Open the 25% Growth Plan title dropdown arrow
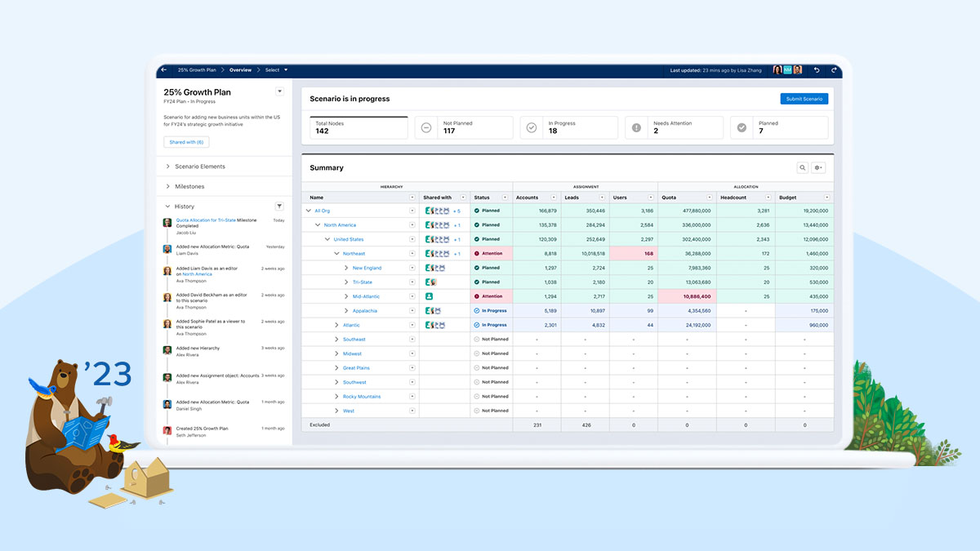The image size is (980, 551). 280,91
